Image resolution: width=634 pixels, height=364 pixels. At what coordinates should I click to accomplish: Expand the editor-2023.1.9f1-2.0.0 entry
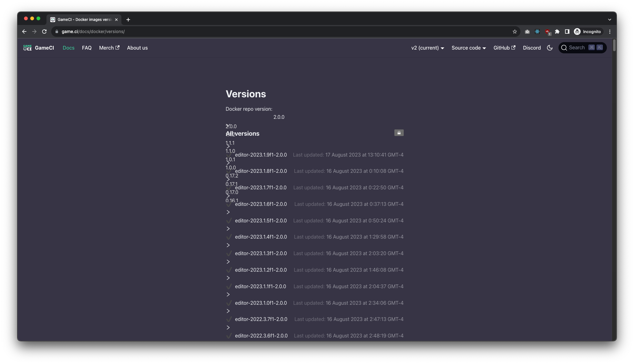[228, 147]
